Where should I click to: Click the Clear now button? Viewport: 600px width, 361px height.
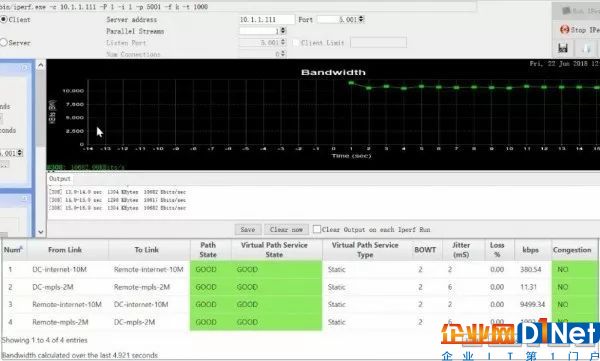286,229
